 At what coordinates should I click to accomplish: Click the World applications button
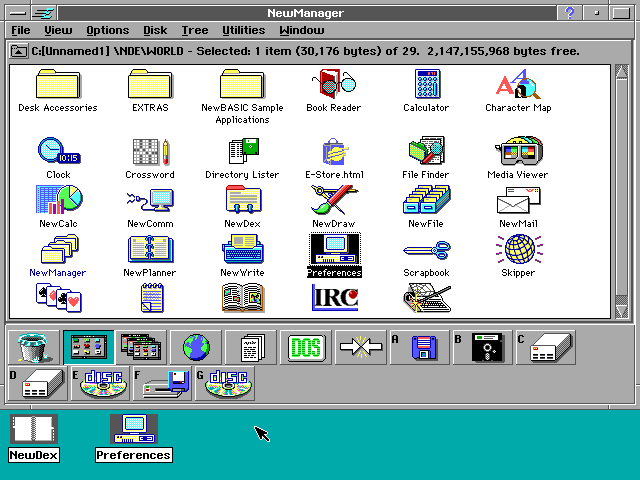coord(89,347)
